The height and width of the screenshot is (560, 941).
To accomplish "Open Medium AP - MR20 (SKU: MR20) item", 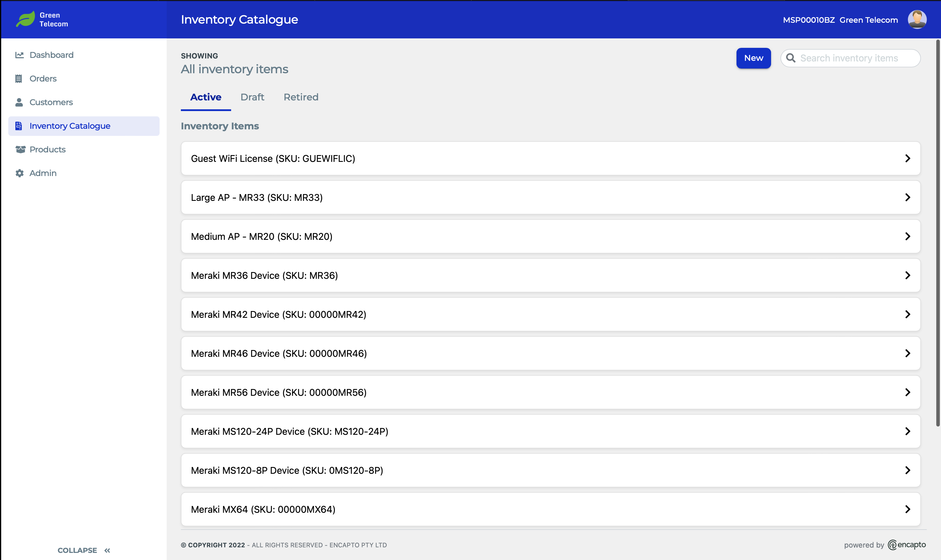I will (x=551, y=237).
